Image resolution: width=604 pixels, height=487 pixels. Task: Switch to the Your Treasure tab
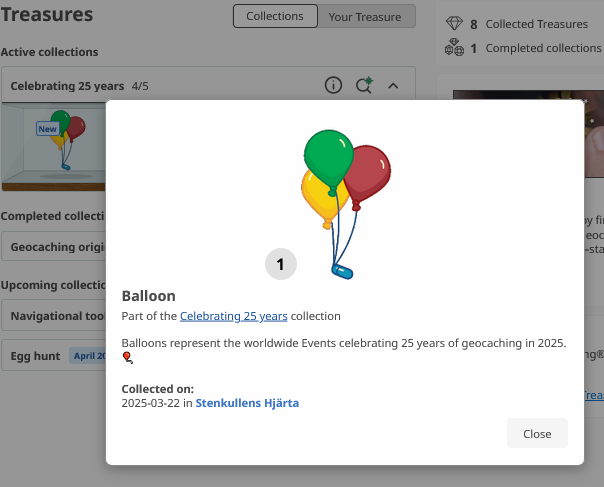[365, 16]
